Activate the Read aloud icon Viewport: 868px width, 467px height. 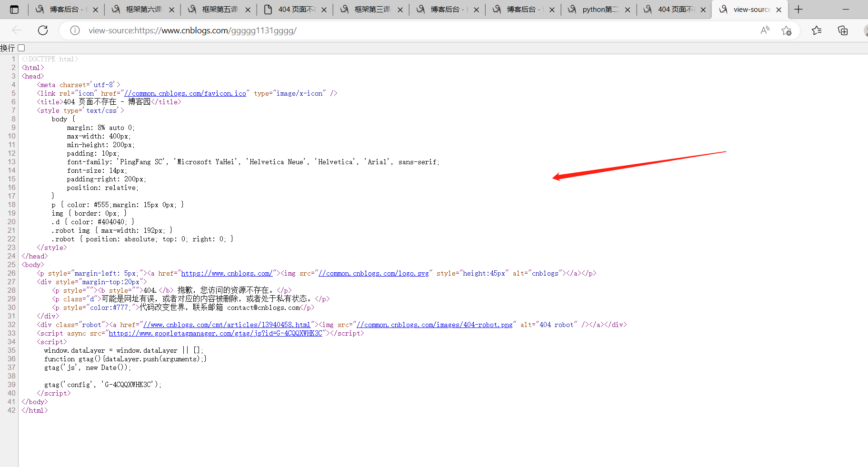(765, 30)
